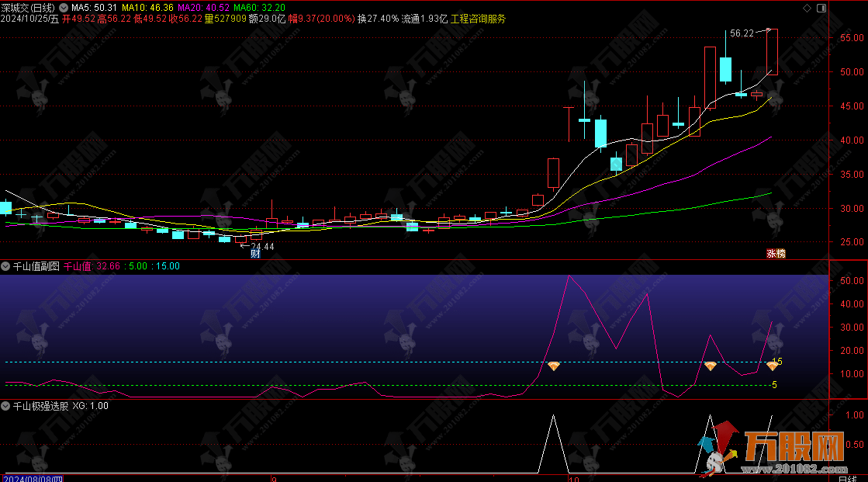The image size is (868, 482).
Task: Open the dropdown beside 深城交(日线) title
Action: [64, 8]
